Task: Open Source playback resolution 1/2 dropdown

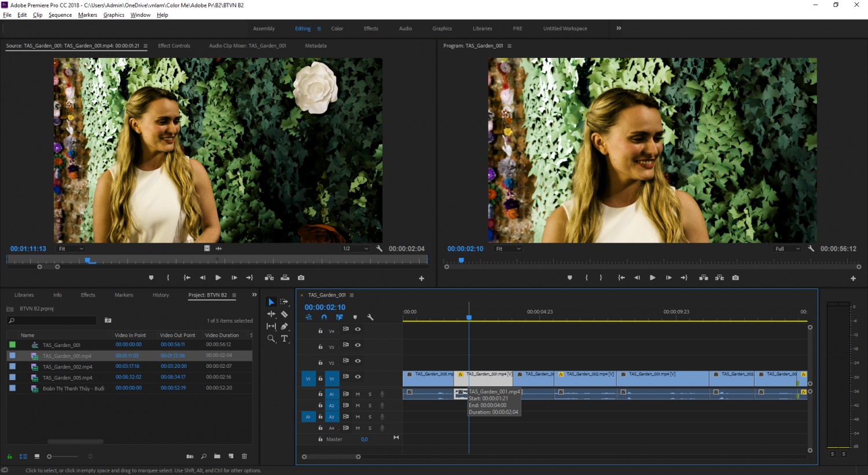Action: (x=355, y=249)
